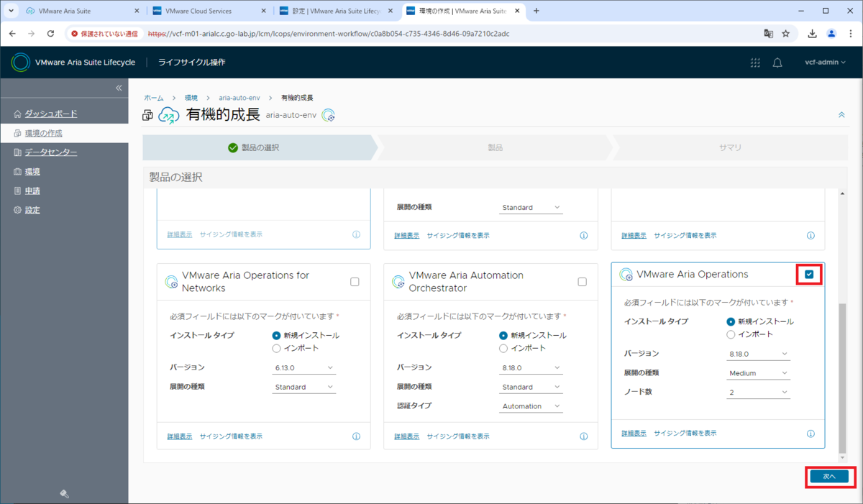The image size is (863, 504).
Task: Check the VMware Aria Operations for Networks checkbox
Action: (x=355, y=282)
